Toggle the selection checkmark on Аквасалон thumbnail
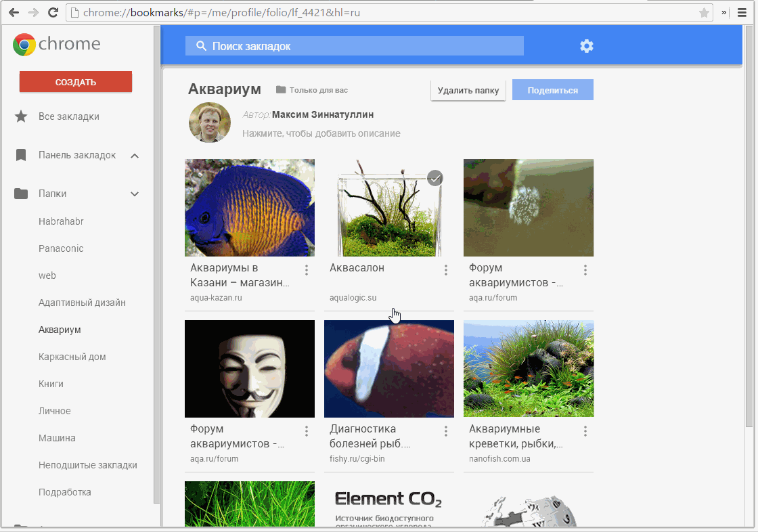Screen dimensions: 758x532 pyautogui.click(x=435, y=178)
